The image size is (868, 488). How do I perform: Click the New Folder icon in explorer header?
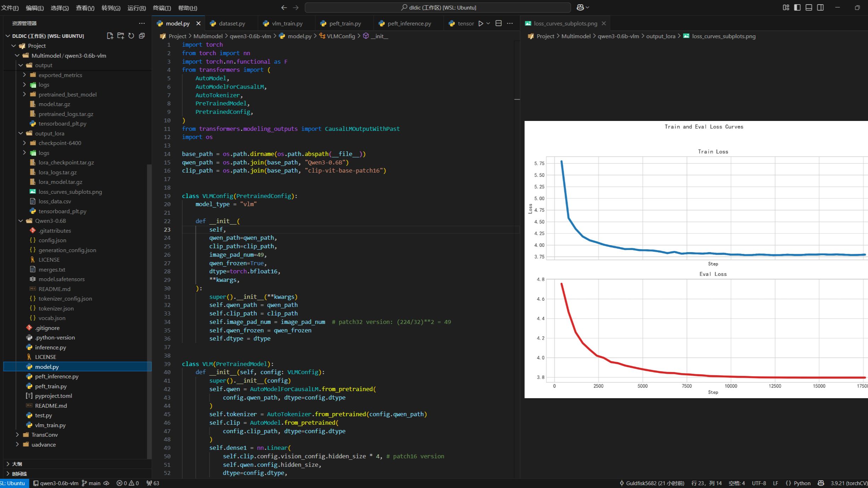pyautogui.click(x=121, y=36)
